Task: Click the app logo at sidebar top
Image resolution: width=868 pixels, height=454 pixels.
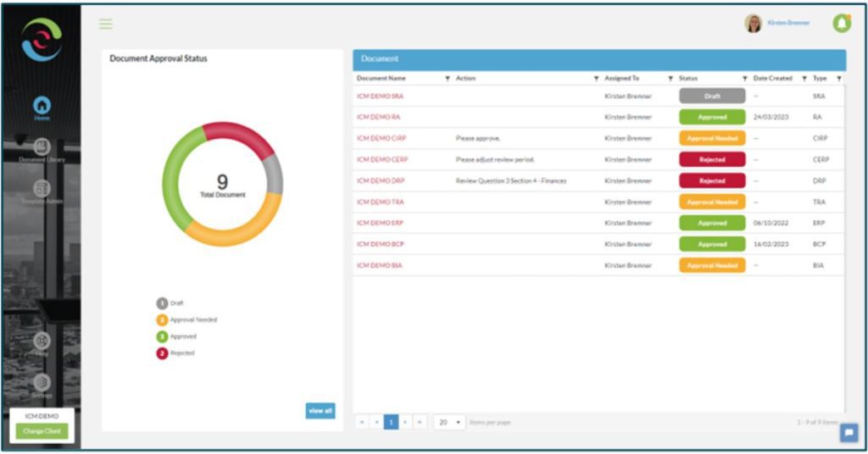Action: coord(42,39)
